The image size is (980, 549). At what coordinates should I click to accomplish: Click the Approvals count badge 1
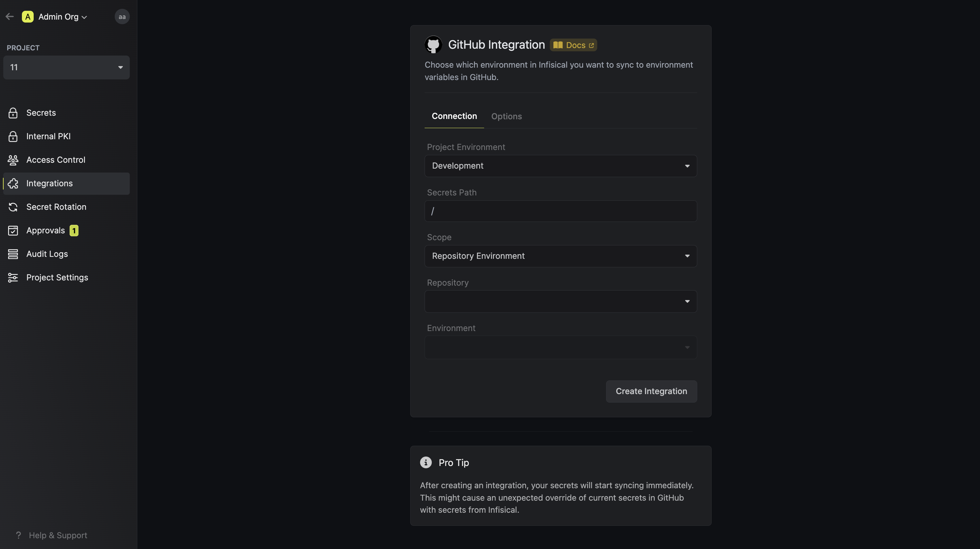point(74,231)
